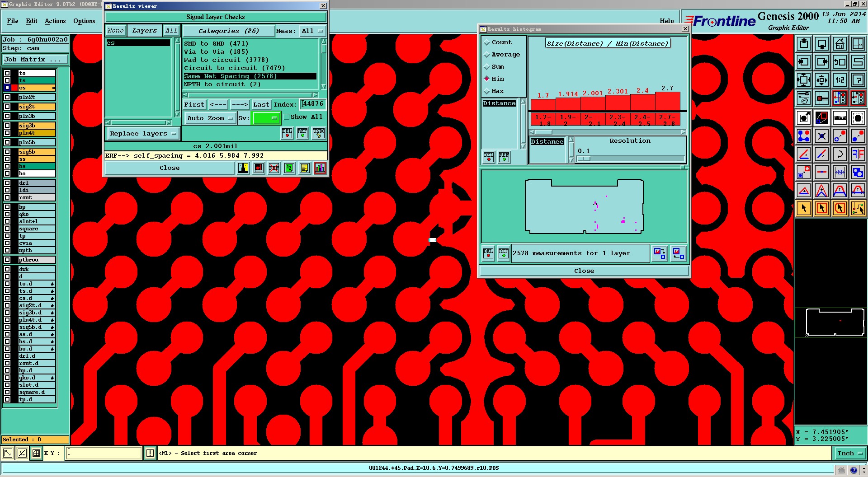Click the DEL icon in Results viewer
The width and height of the screenshot is (868, 477).
tap(287, 133)
